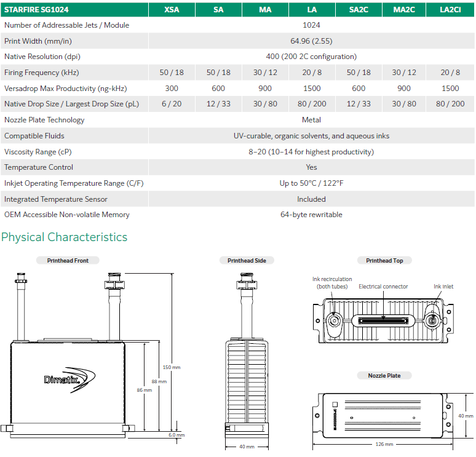Click the Dimatix logo on printhead front
This screenshot has height=457, width=476.
[x=70, y=380]
